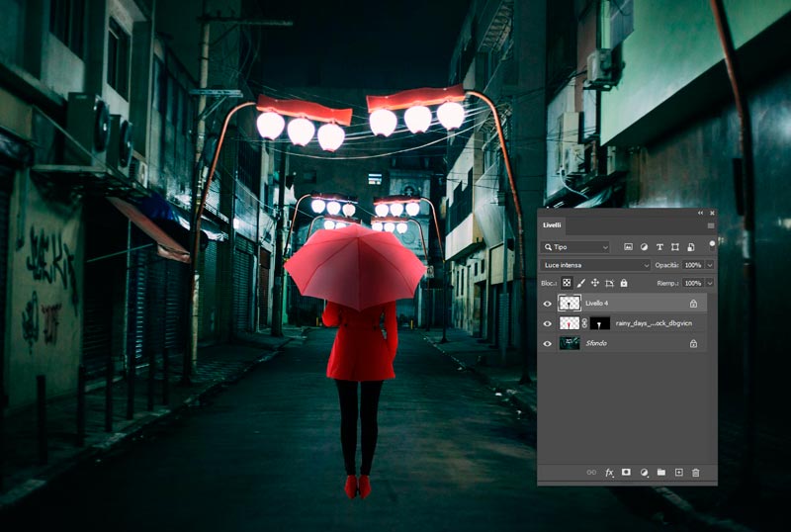This screenshot has width=791, height=532.
Task: Lock transparent pixels of the layer
Action: tap(567, 283)
